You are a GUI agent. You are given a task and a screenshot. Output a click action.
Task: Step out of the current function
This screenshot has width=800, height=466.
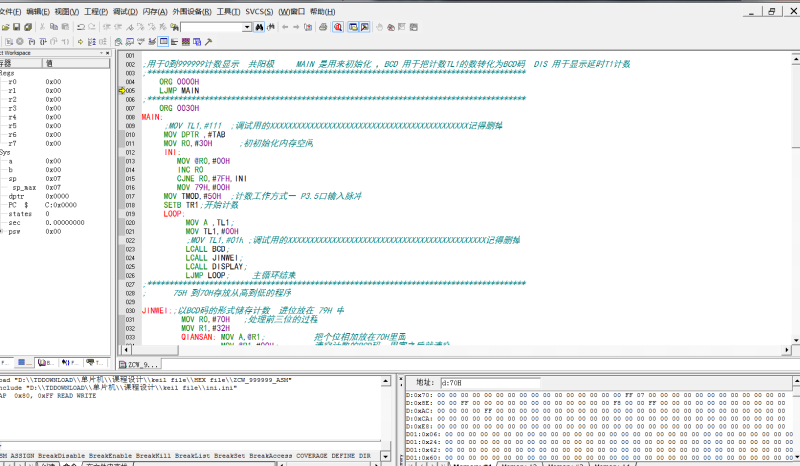pyautogui.click(x=54, y=42)
